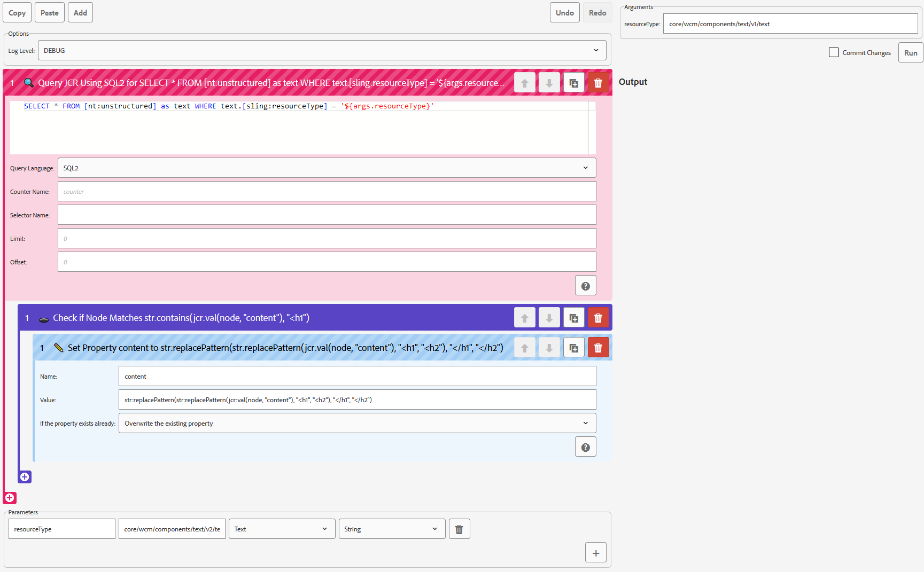Add child action under Check if Node Matches

pyautogui.click(x=25, y=477)
